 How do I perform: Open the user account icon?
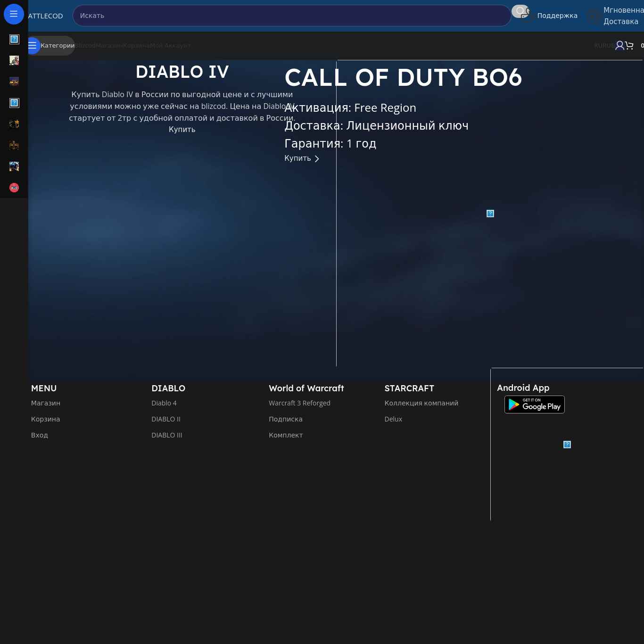tap(619, 45)
